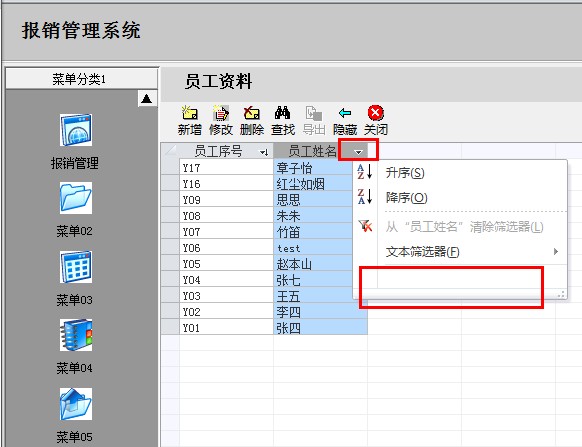This screenshot has height=447, width=582.
Task: Select the cell containing Y17
Action: [x=226, y=168]
